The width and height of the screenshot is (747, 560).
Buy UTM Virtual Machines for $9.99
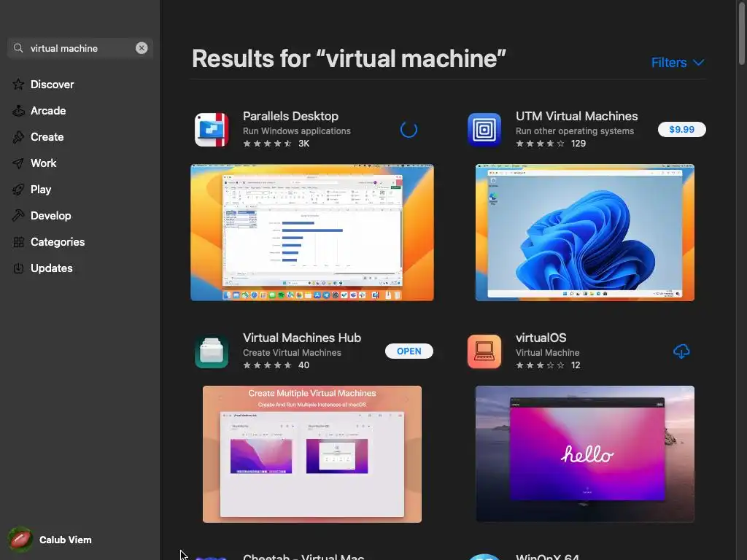coord(682,130)
